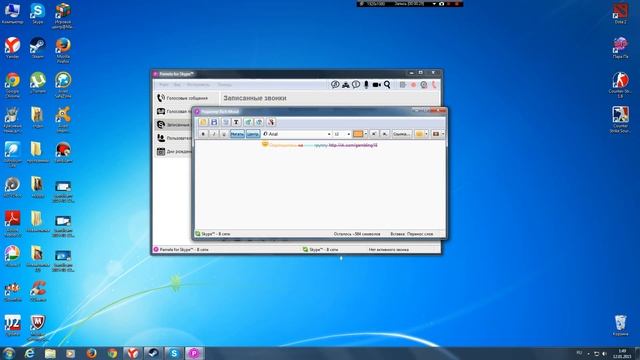Open Windows Explorer folder on taskbar
This screenshot has height=360, width=640.
50,353
